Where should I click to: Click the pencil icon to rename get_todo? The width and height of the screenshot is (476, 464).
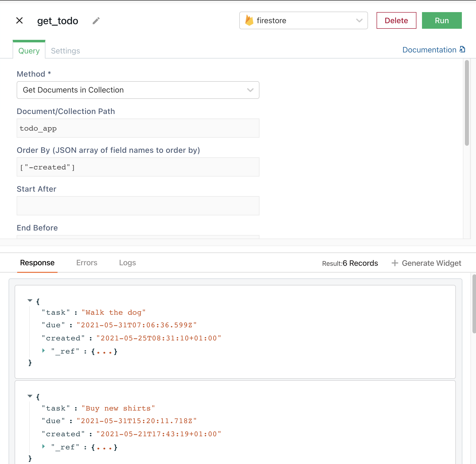click(x=96, y=21)
